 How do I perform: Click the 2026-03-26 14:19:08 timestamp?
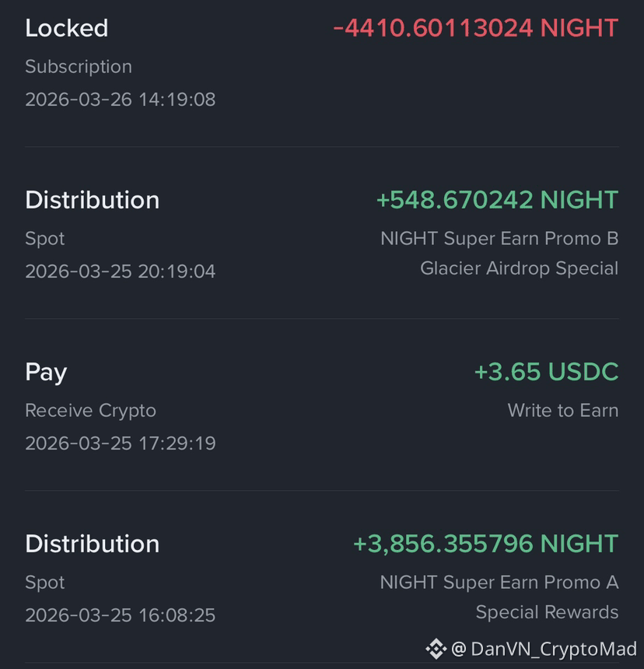(121, 100)
